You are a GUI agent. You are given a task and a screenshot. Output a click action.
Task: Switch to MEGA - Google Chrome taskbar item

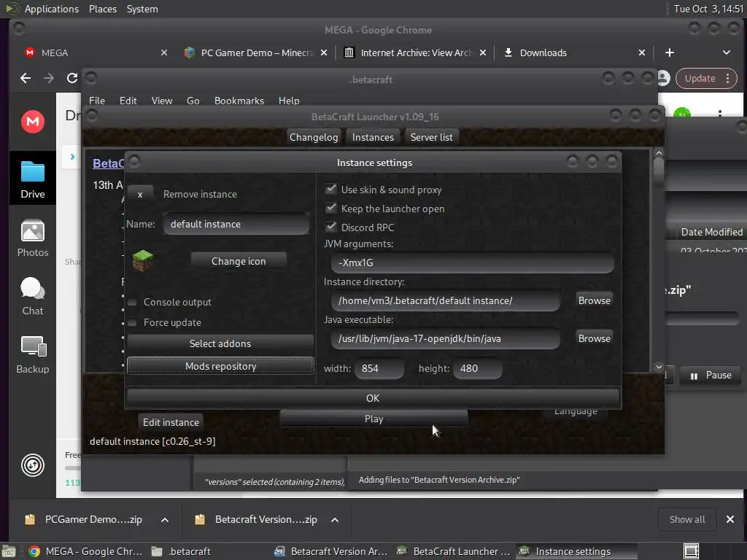(86, 551)
